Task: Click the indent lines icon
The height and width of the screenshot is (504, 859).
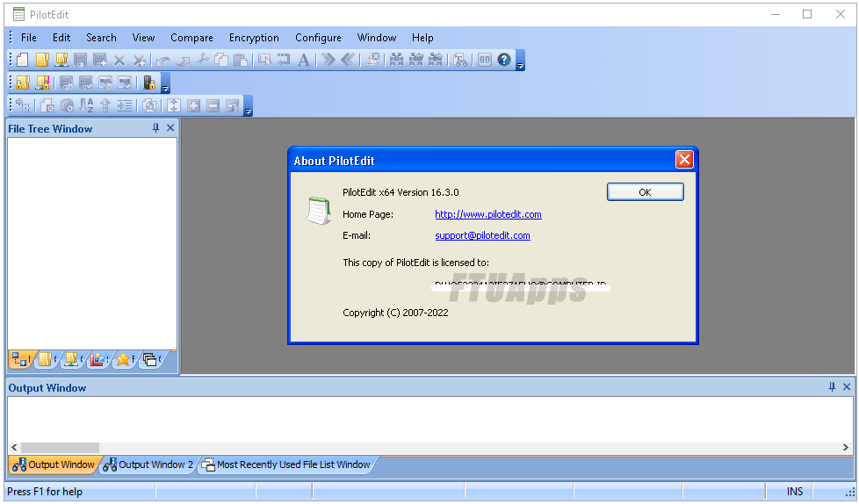Action: pos(125,105)
